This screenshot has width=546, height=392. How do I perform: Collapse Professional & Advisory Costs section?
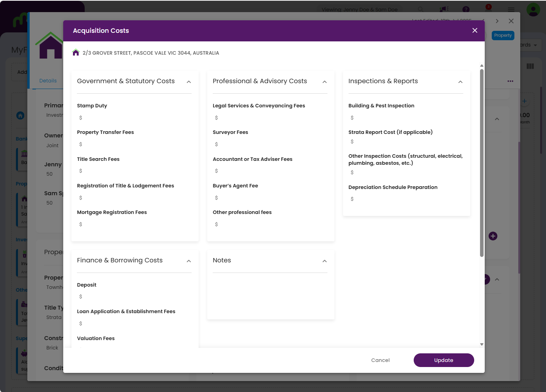click(x=324, y=82)
